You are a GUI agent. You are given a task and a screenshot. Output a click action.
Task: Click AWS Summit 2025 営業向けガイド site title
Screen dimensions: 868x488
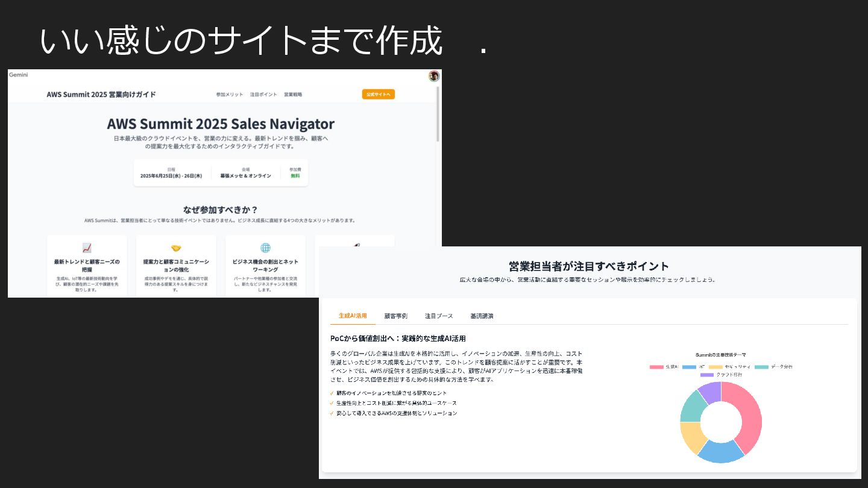(x=101, y=95)
